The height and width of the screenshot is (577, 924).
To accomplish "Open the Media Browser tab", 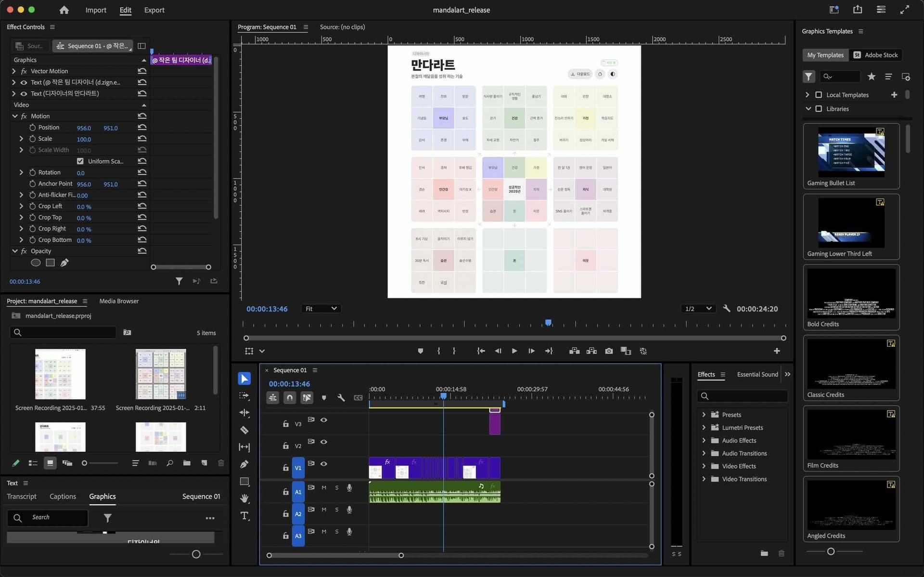I will click(119, 301).
